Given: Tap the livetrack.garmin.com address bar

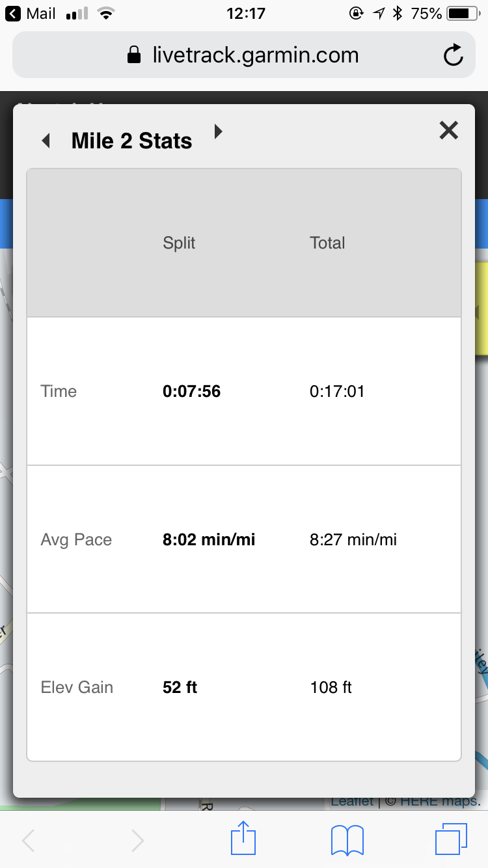Looking at the screenshot, I should [x=255, y=55].
